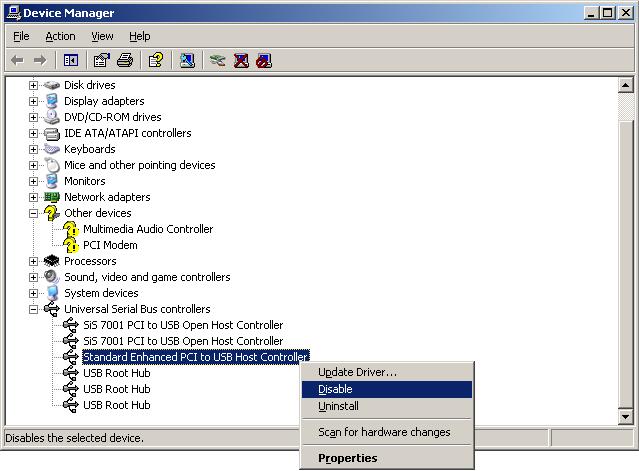The width and height of the screenshot is (639, 471).
Task: Select the Other devices question-mark icon
Action: 52,213
